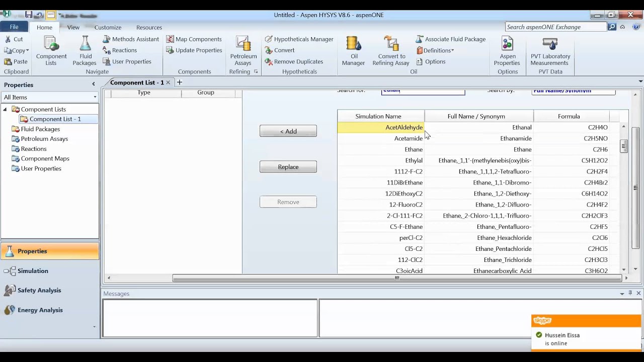Click the component table vertical scrollbar thumb

click(x=624, y=146)
